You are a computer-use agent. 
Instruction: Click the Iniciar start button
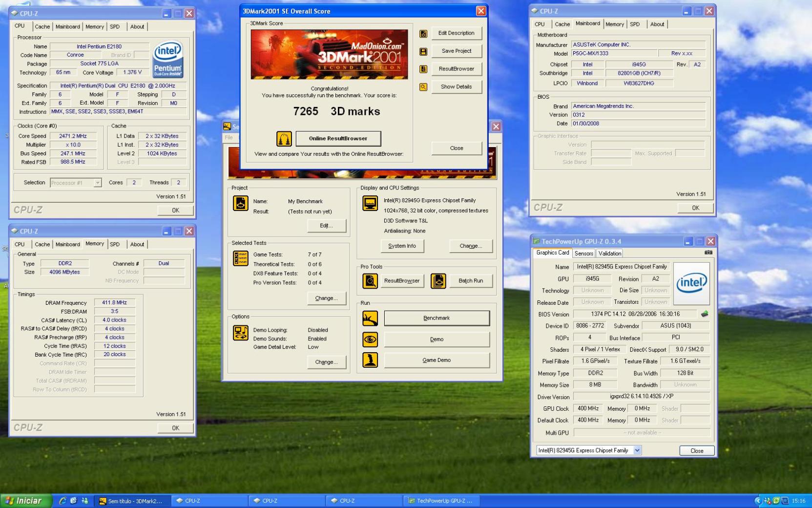(x=25, y=501)
